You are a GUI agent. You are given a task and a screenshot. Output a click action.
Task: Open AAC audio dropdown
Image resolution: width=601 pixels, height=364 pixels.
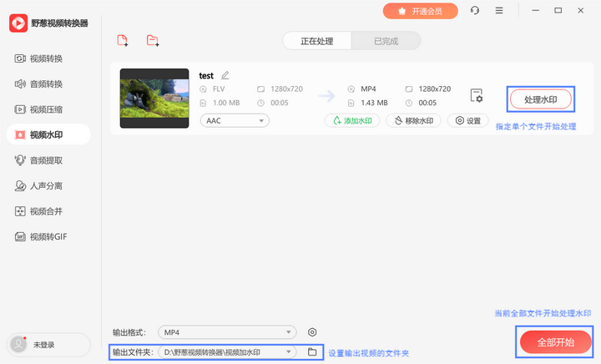pos(235,121)
